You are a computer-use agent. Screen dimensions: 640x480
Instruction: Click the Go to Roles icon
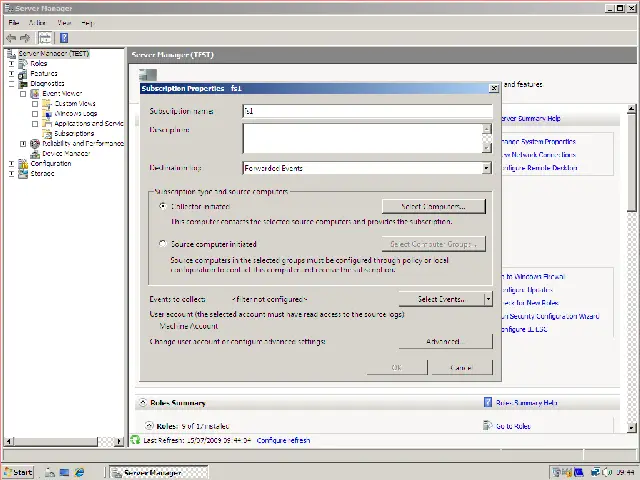point(488,426)
